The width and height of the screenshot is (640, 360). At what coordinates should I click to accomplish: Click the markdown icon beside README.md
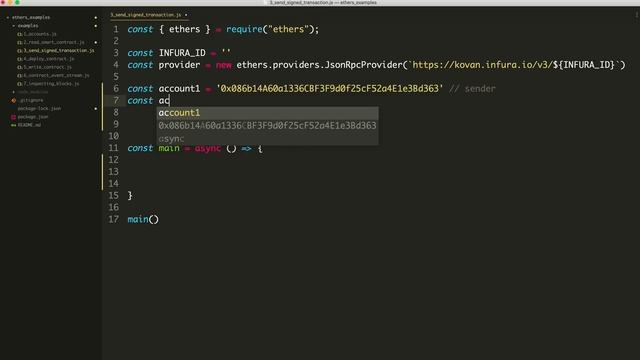13,125
